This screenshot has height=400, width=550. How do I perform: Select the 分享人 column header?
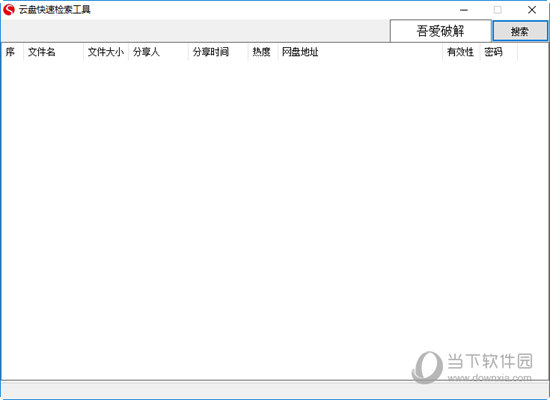click(x=158, y=52)
